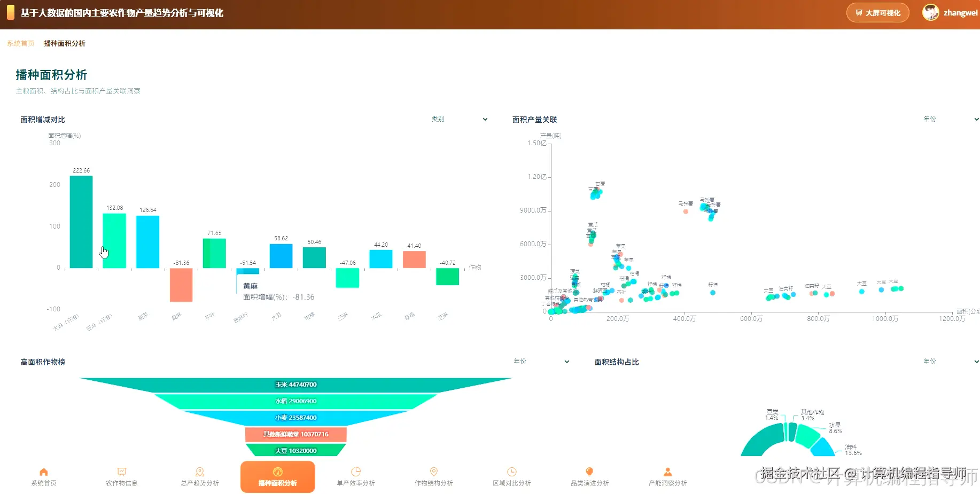Click the 播种面积分析 breadcrumb item
The image size is (980, 494).
[65, 43]
